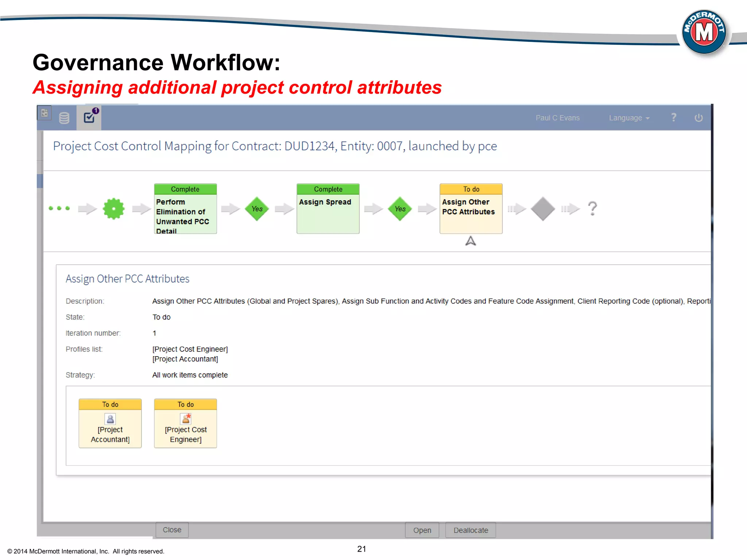Open the Project Accountant work item card

tap(110, 423)
